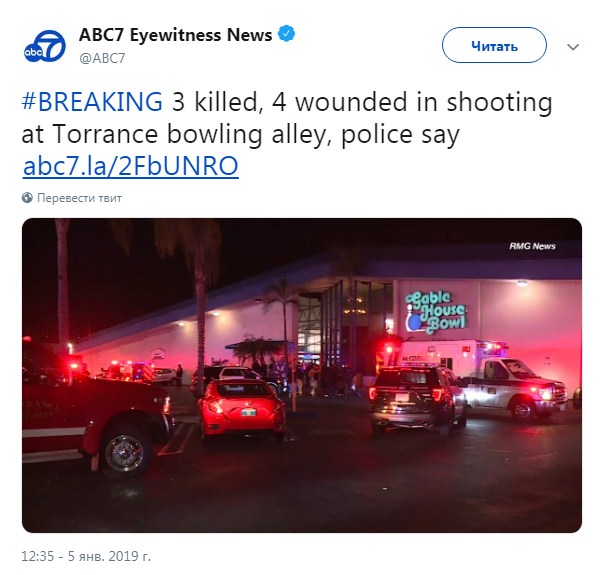
Task: Expand the tweet options chevron arrow
Action: coord(573,47)
